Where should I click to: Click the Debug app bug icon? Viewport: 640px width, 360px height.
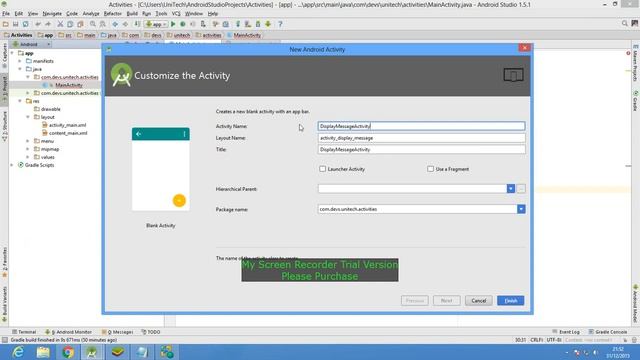tap(183, 24)
